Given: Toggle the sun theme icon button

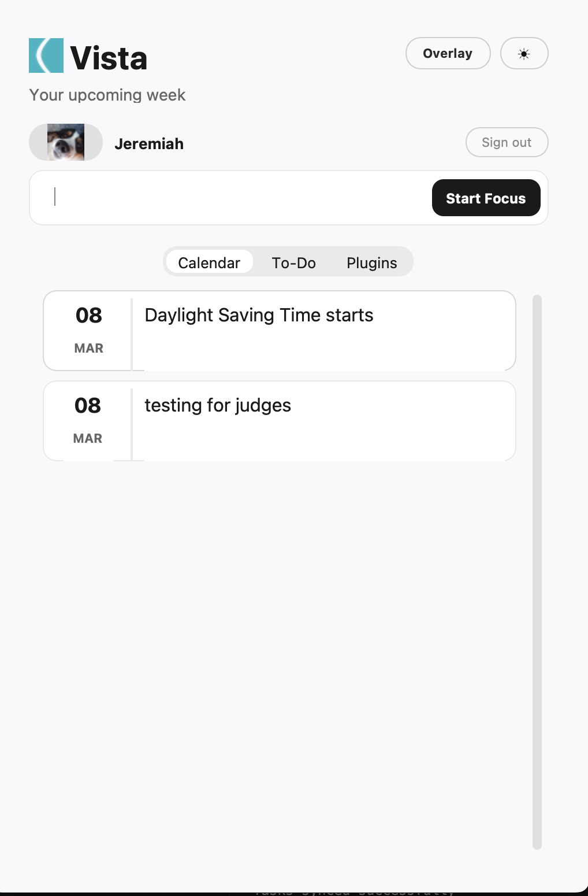Looking at the screenshot, I should (x=524, y=54).
